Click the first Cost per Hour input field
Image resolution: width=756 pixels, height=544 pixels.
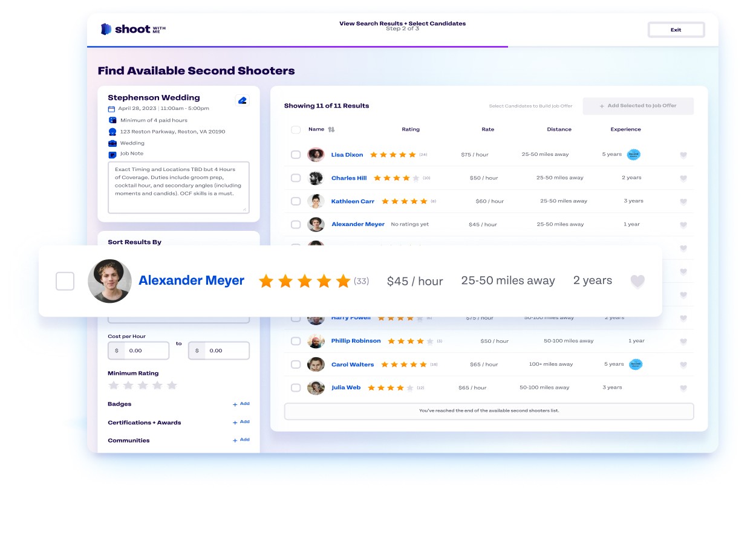pos(146,351)
